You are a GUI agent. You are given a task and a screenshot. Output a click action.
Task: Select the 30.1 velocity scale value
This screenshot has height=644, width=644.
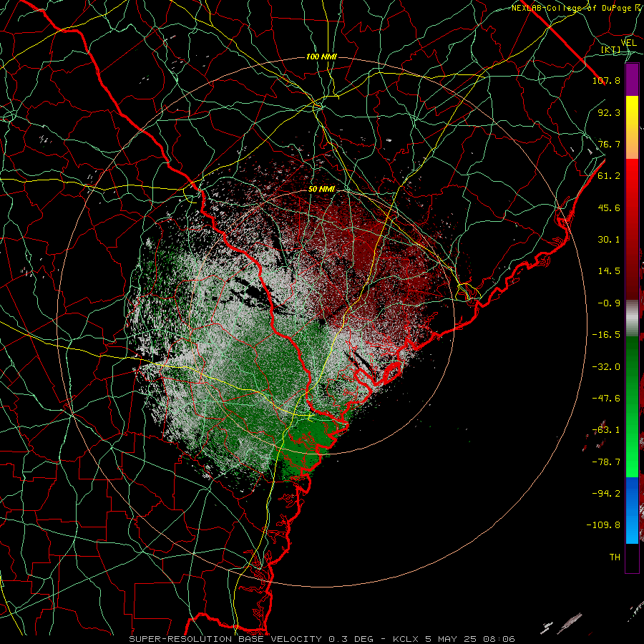pos(609,240)
